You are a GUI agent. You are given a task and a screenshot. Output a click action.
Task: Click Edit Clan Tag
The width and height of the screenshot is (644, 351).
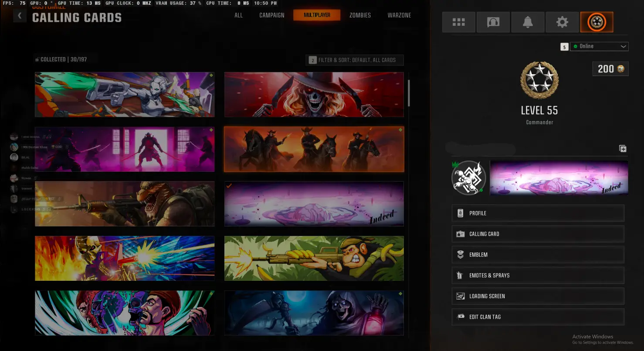(538, 317)
